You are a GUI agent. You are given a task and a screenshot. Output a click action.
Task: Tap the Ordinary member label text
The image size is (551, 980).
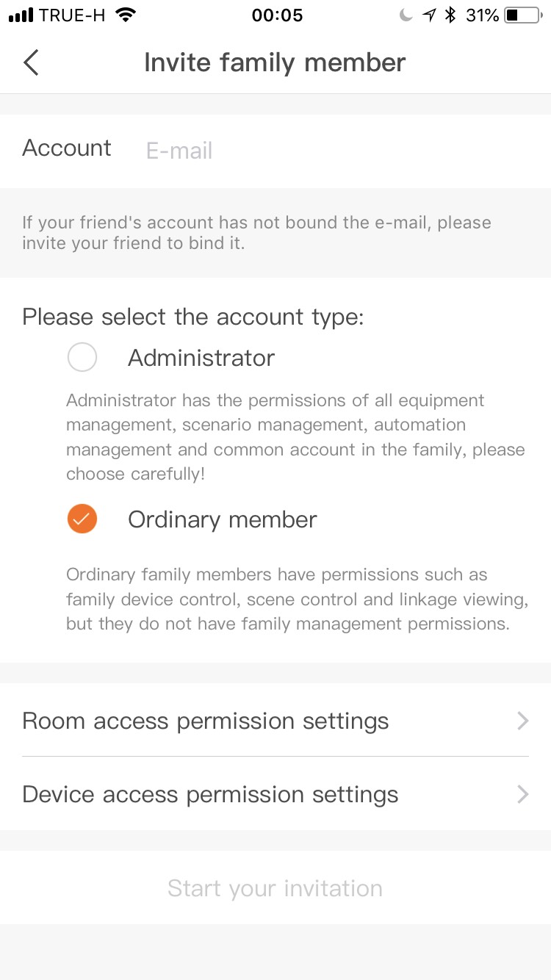(222, 519)
